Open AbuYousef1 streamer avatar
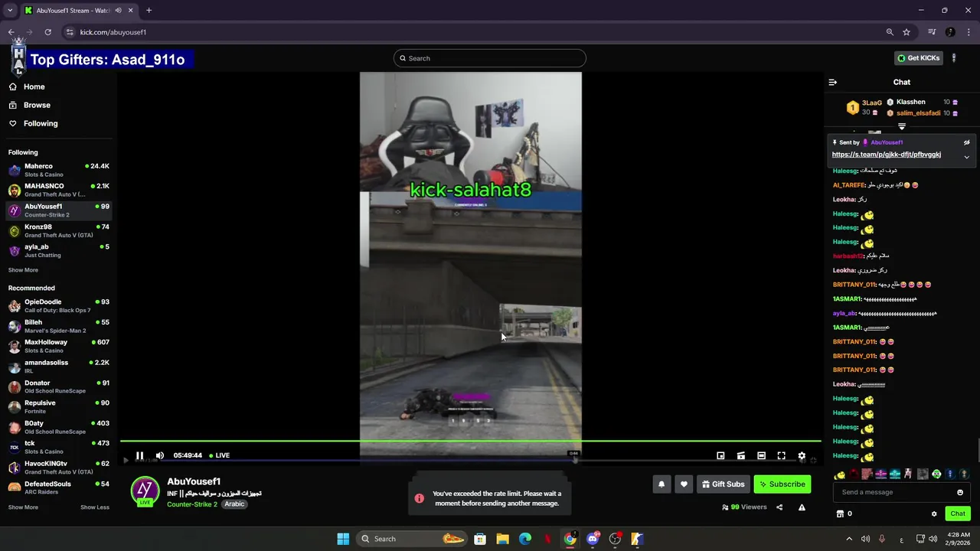 click(145, 491)
